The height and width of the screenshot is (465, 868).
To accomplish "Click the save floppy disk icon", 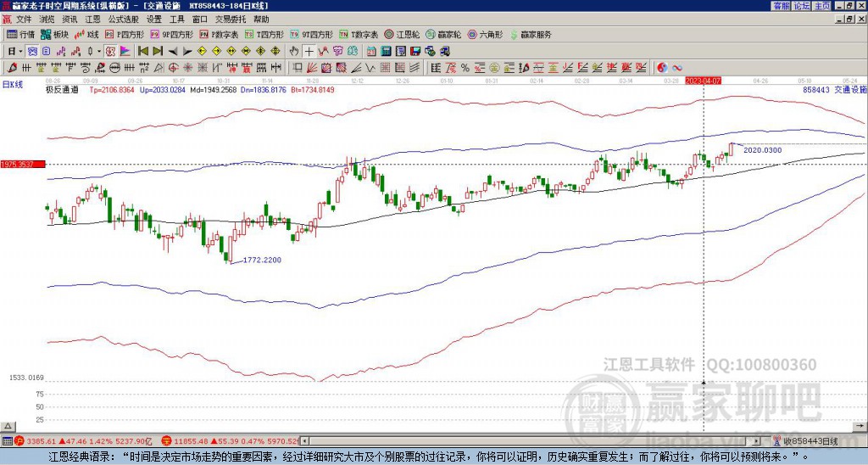I will click(x=415, y=52).
